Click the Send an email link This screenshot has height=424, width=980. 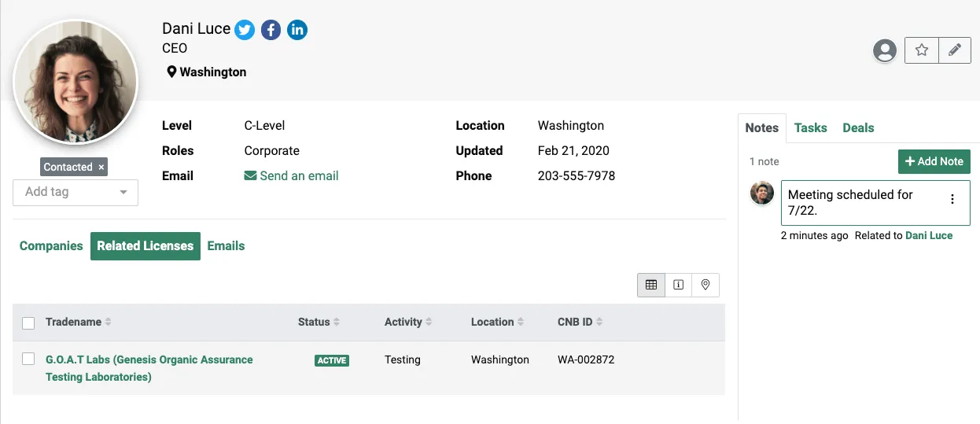click(x=292, y=175)
